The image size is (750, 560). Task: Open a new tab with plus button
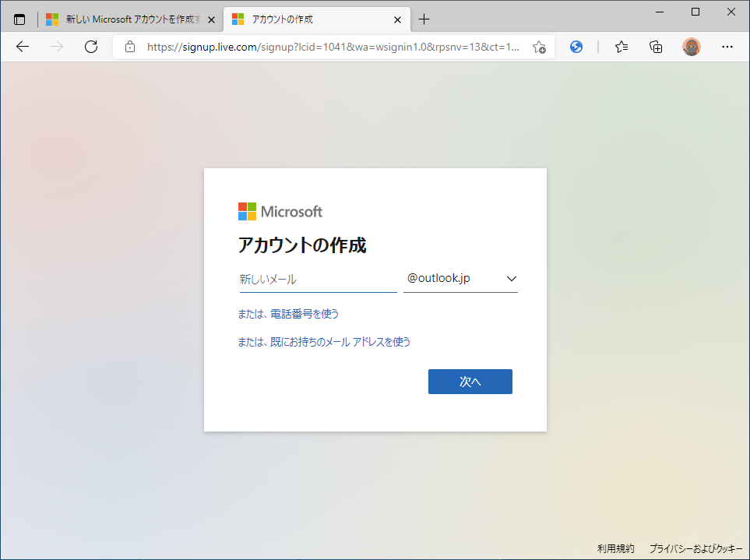click(x=424, y=19)
